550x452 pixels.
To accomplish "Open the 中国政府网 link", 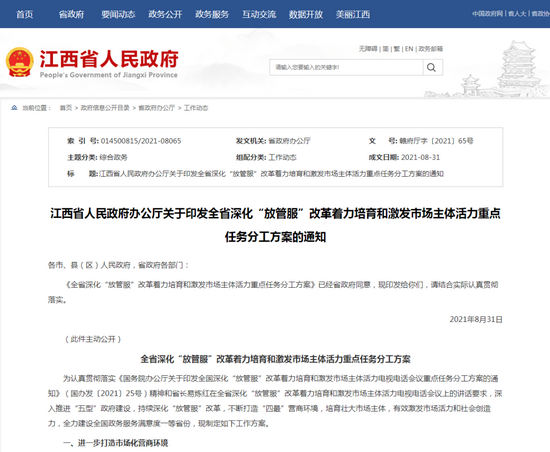I will [x=487, y=14].
